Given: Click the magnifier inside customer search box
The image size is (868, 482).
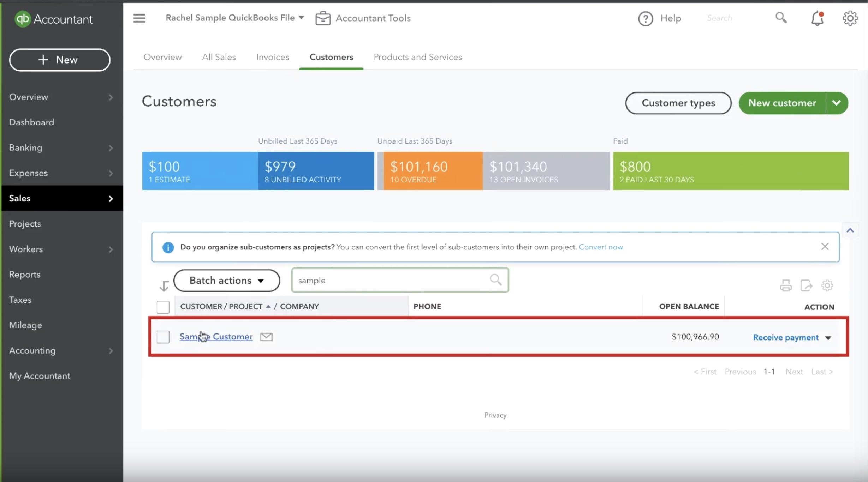Looking at the screenshot, I should coord(495,280).
